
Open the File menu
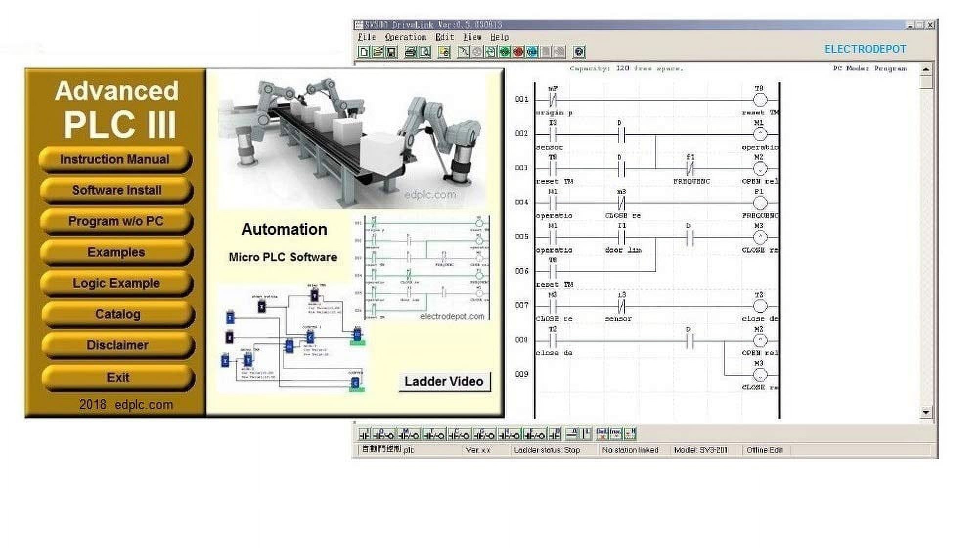[367, 37]
